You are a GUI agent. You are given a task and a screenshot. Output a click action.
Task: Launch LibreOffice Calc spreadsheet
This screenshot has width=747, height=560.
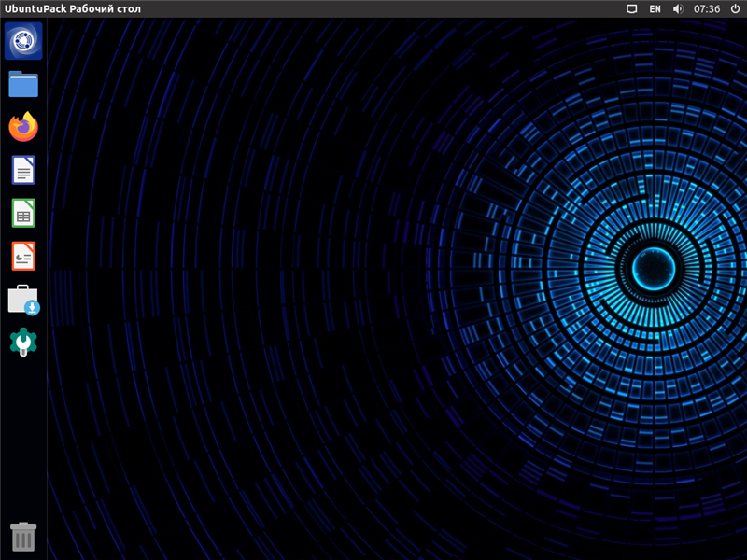coord(23,213)
